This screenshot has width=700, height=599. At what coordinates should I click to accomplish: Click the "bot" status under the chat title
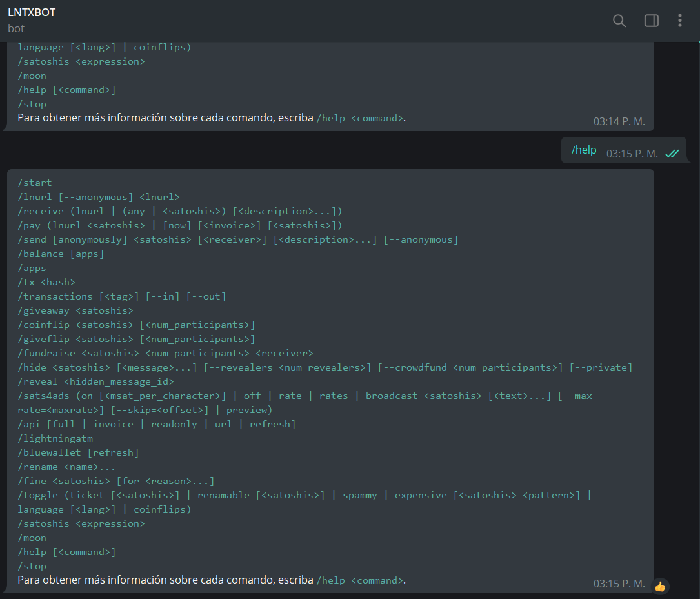(16, 28)
